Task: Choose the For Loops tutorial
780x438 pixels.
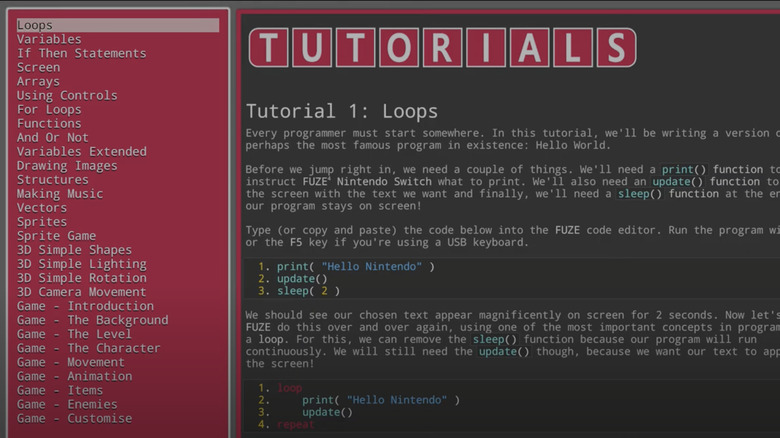Action: point(49,109)
